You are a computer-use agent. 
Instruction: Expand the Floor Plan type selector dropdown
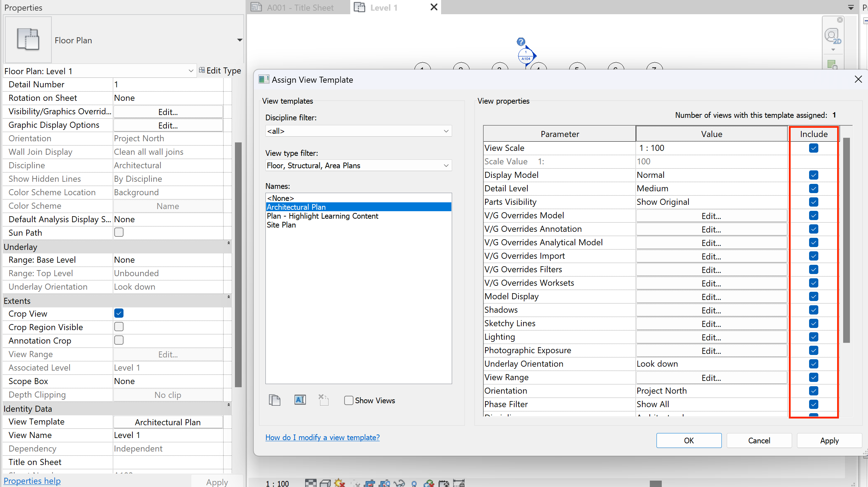pos(240,40)
